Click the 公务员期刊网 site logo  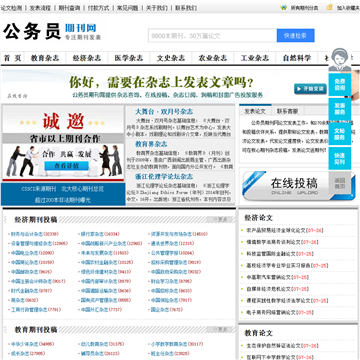(52, 32)
